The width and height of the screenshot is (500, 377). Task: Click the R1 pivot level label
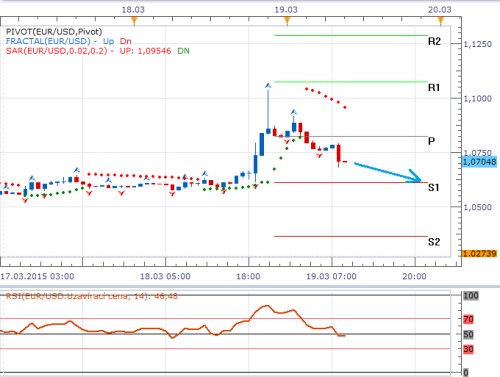pyautogui.click(x=434, y=88)
